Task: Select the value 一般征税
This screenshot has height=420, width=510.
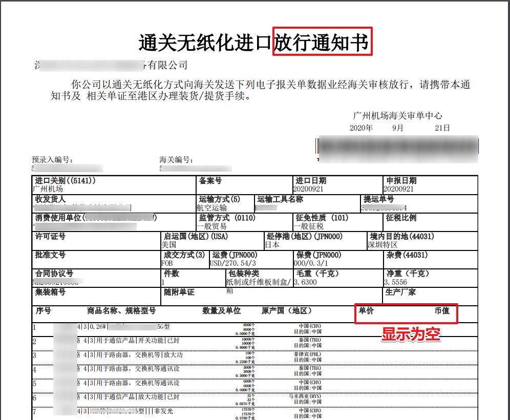Action: (x=309, y=226)
